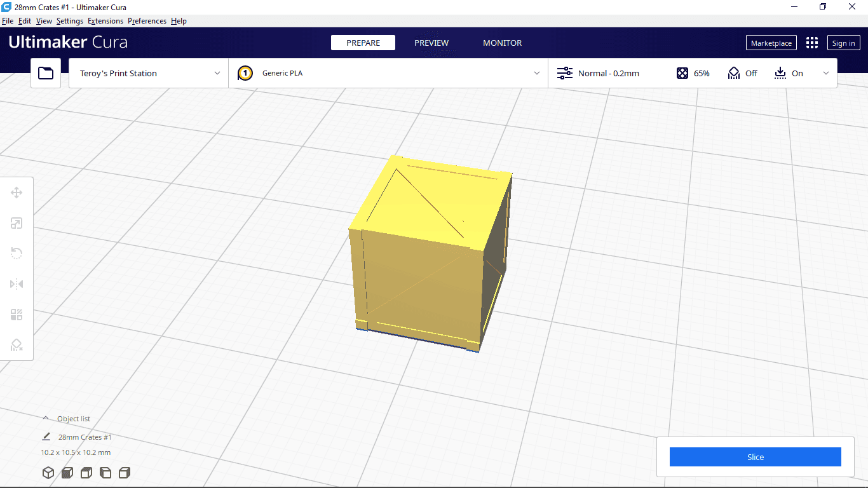This screenshot has height=488, width=868.
Task: Switch to the right view cube icon
Action: click(x=125, y=473)
